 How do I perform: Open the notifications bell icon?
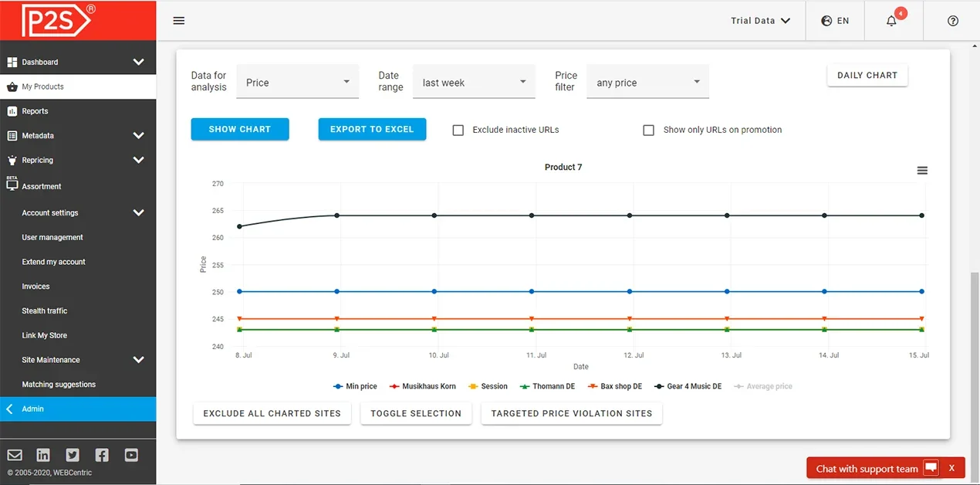point(891,21)
